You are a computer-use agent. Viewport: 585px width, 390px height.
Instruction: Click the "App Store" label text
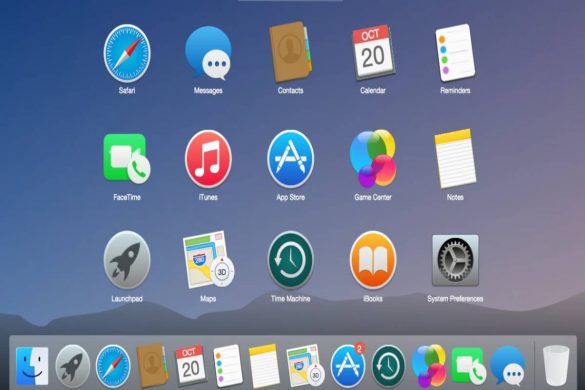pos(290,197)
